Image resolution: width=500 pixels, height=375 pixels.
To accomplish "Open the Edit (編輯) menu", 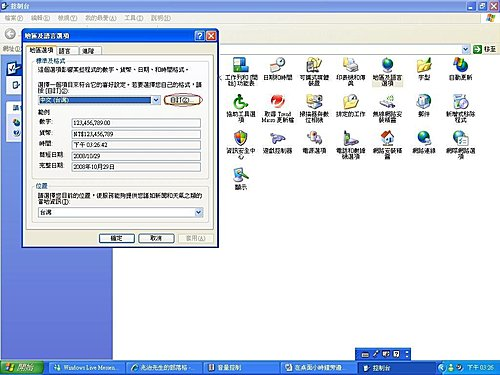I will click(40, 18).
